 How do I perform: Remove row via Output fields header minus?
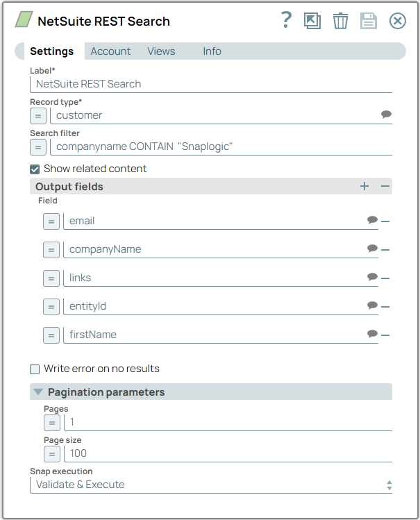385,186
